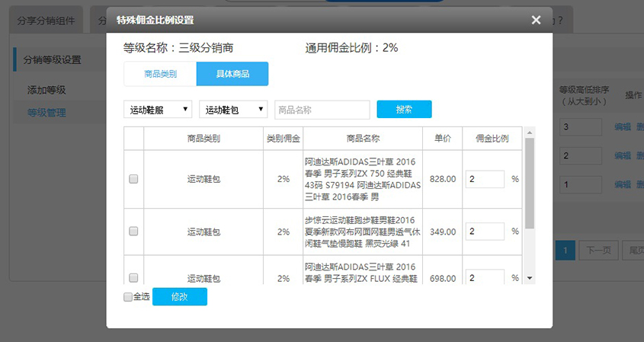This screenshot has width=644, height=342.
Task: Focus the 商品名称 search input field
Action: (322, 110)
